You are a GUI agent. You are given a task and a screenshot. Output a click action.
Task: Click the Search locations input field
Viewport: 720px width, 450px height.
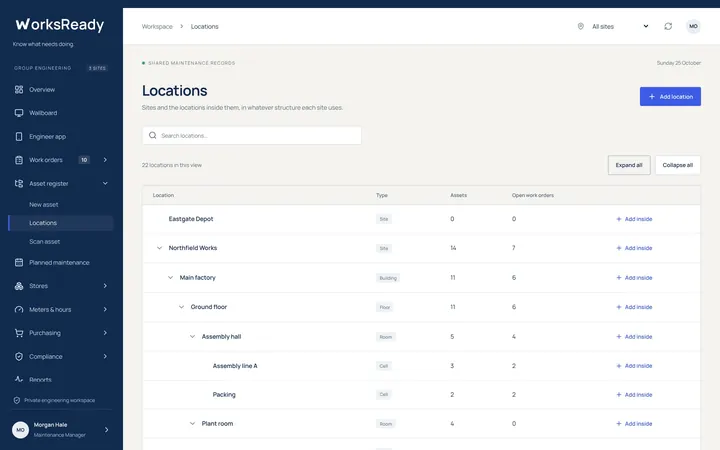tap(252, 135)
